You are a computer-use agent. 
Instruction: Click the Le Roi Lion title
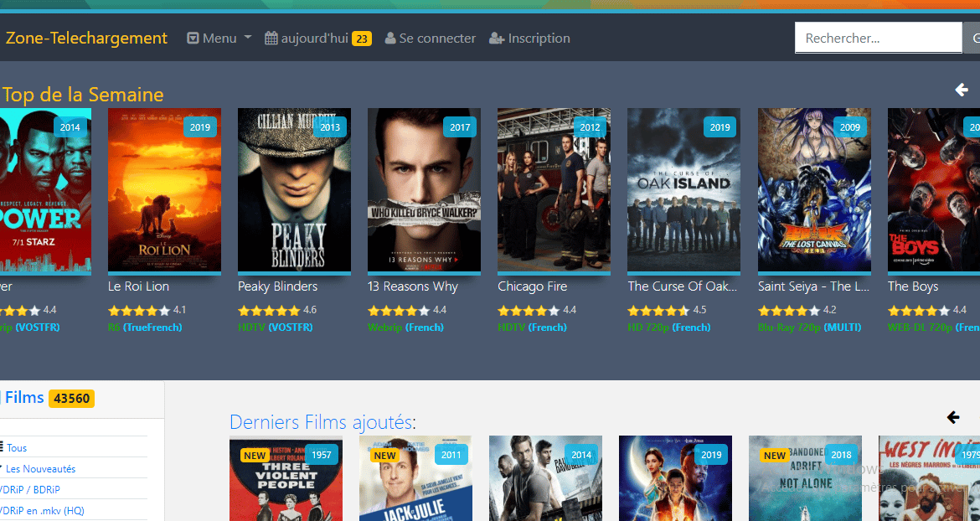coord(139,286)
